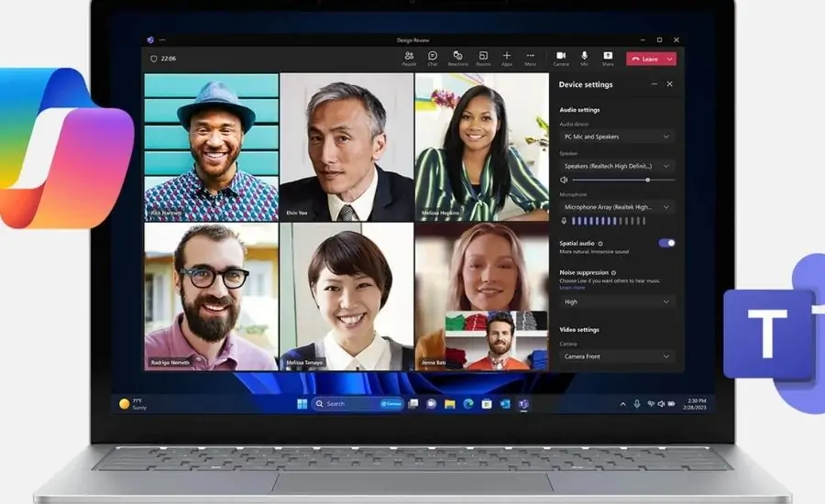Click the Device settings panel title

tap(586, 84)
